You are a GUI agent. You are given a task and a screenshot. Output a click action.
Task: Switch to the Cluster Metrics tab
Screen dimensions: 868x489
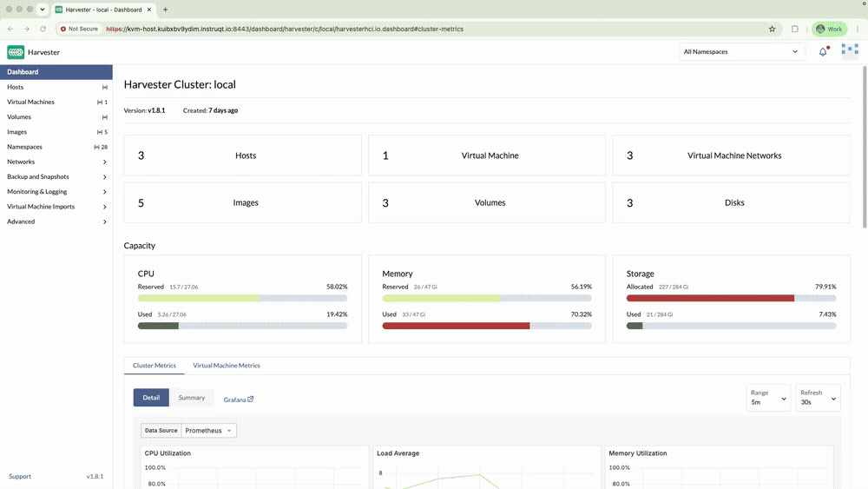tap(155, 366)
